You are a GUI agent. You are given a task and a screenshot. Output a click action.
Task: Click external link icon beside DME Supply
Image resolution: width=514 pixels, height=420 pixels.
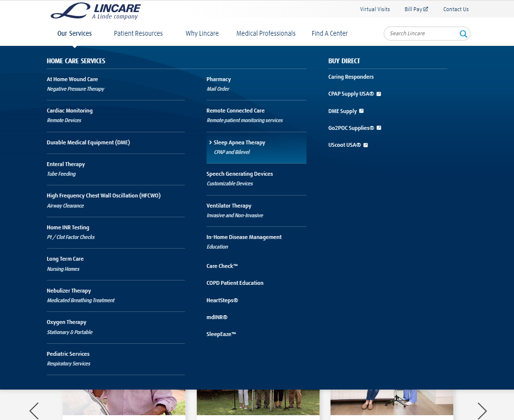click(x=361, y=111)
